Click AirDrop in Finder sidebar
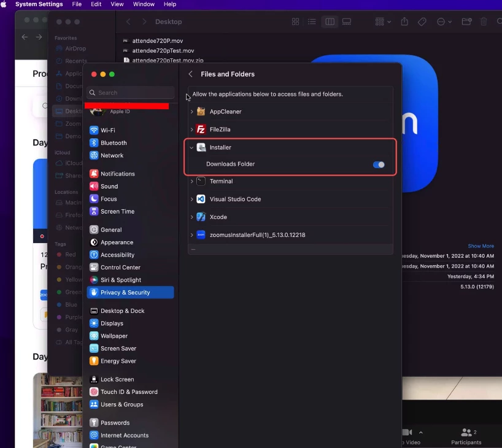Image resolution: width=502 pixels, height=448 pixels. click(x=71, y=48)
